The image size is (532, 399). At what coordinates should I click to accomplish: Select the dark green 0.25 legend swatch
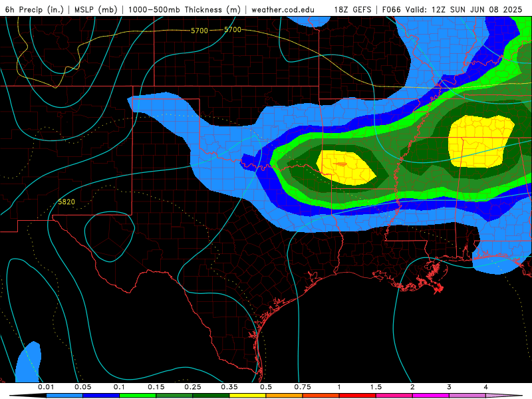click(211, 396)
